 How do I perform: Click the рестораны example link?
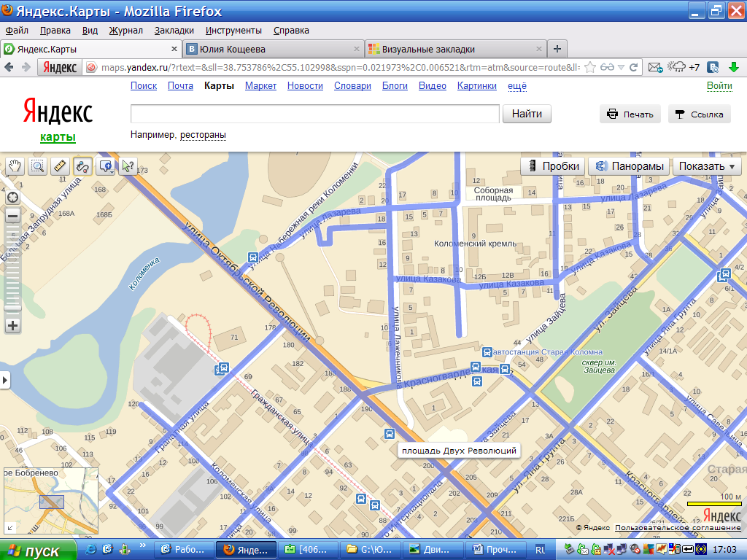pyautogui.click(x=203, y=135)
